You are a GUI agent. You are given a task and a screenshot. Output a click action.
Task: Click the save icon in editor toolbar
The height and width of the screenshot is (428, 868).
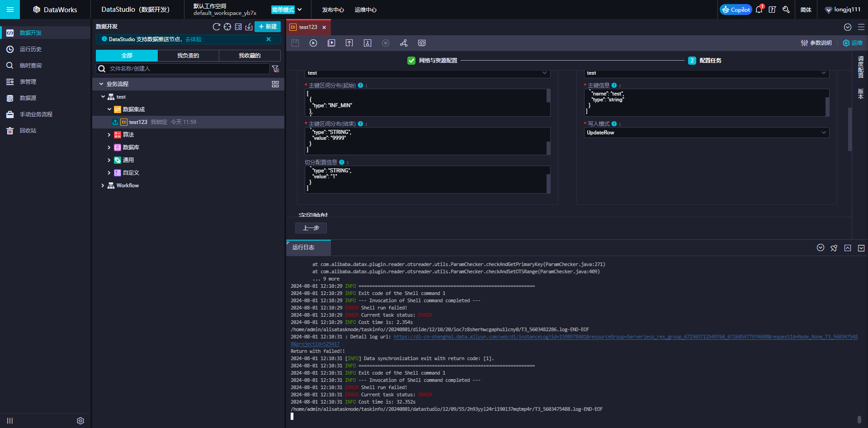point(295,43)
